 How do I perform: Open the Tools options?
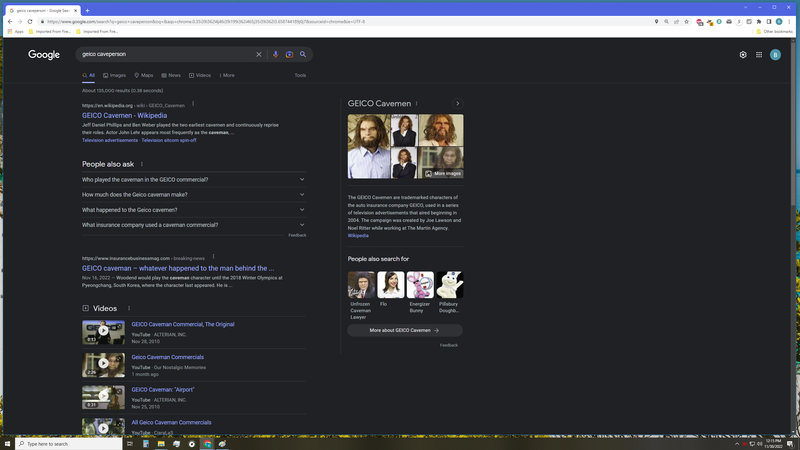coord(300,75)
